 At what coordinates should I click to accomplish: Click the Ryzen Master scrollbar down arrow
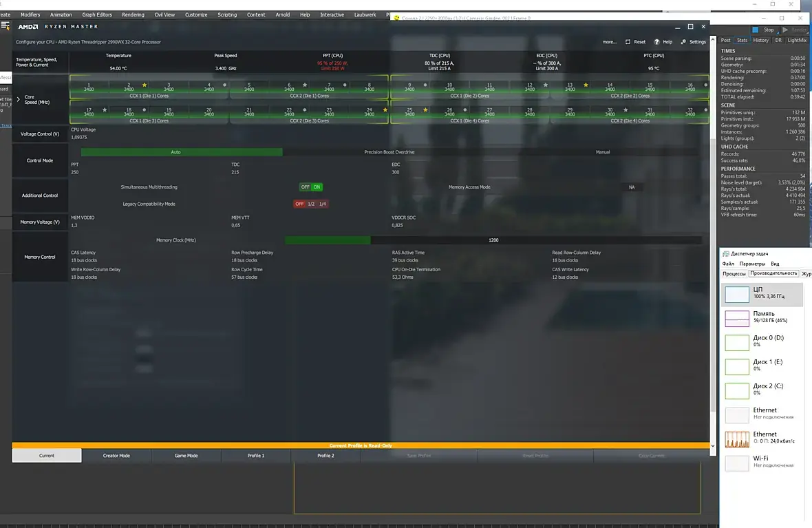pos(713,445)
